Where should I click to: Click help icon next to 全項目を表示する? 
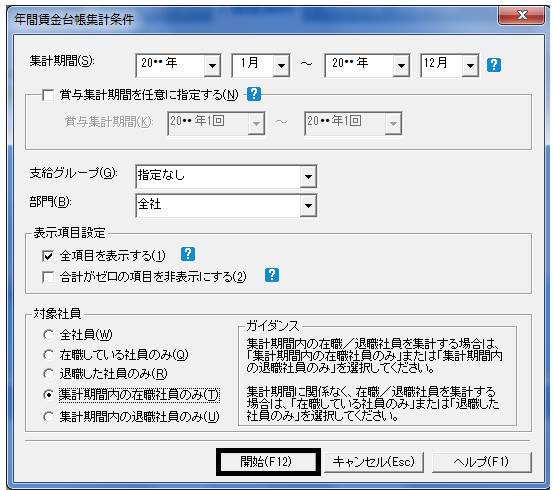tap(188, 254)
